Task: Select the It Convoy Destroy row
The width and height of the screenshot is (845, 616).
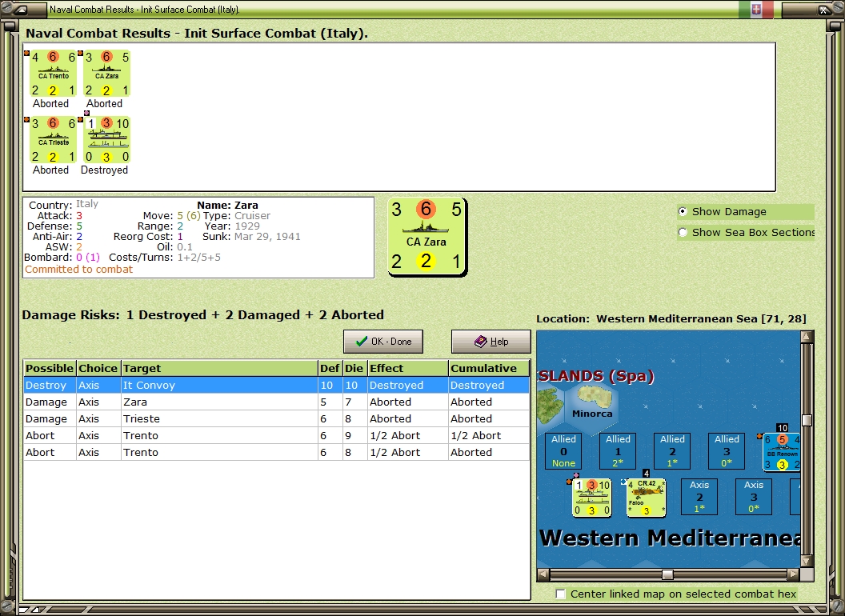Action: click(276, 386)
